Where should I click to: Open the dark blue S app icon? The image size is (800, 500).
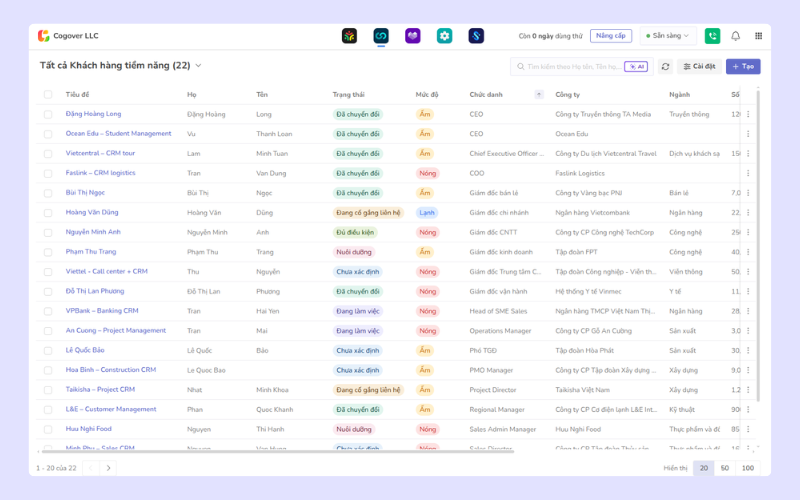pyautogui.click(x=476, y=36)
